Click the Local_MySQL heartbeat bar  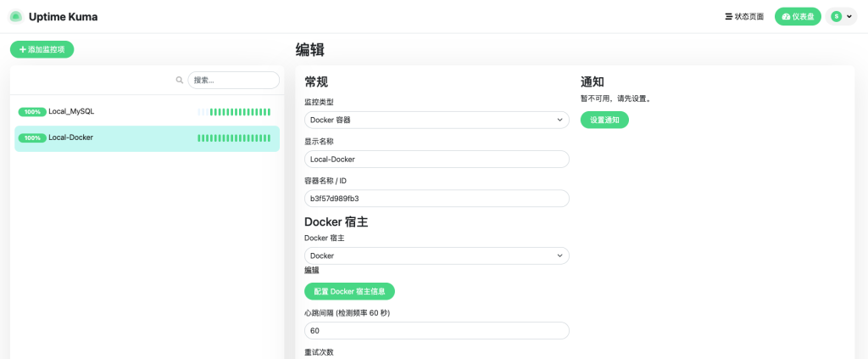pos(234,112)
